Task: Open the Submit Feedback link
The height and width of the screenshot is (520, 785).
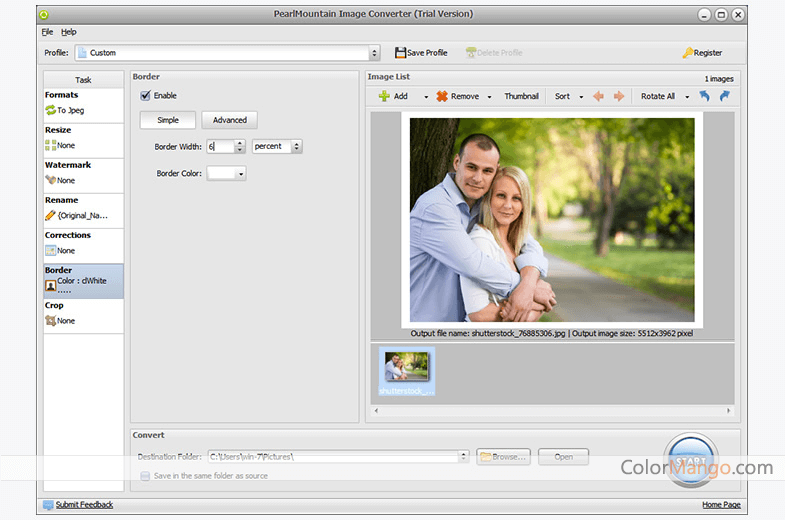Action: tap(84, 505)
